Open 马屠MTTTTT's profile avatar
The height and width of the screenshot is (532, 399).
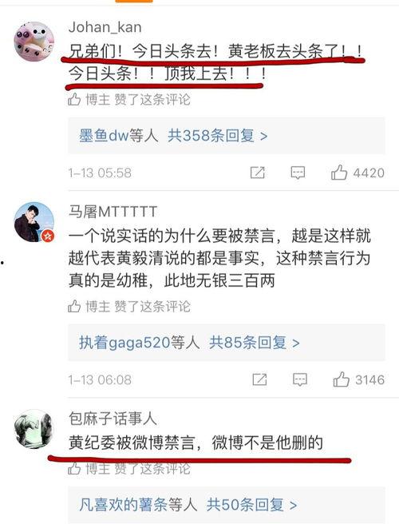coord(34,223)
